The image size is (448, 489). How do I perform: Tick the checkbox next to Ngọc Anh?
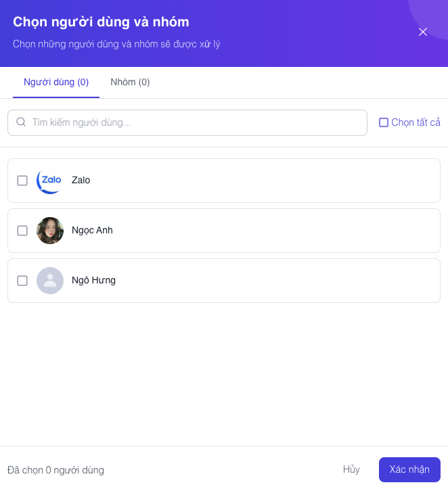tap(22, 231)
